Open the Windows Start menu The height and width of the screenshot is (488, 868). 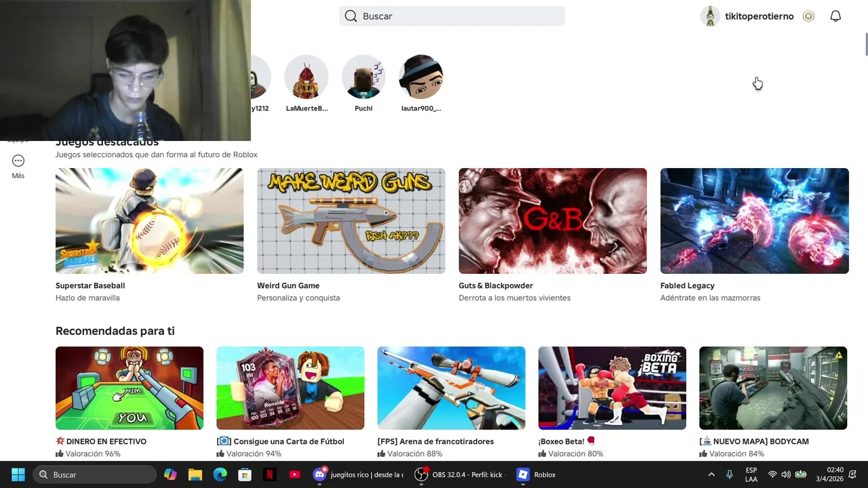[18, 474]
